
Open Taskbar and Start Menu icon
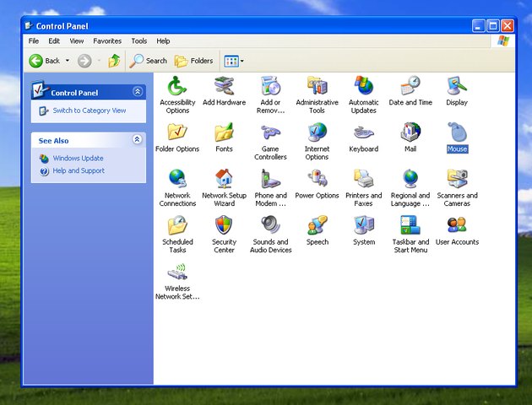click(410, 225)
